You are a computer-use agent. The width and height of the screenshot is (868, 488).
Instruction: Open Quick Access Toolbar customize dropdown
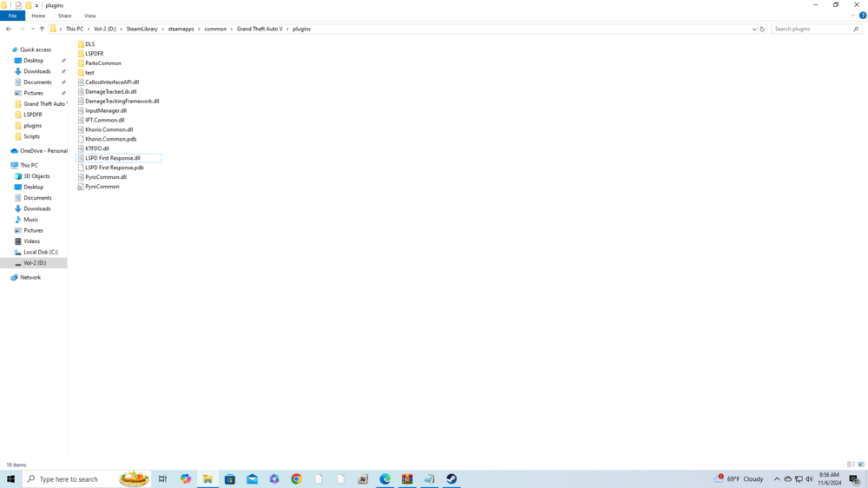coord(36,5)
